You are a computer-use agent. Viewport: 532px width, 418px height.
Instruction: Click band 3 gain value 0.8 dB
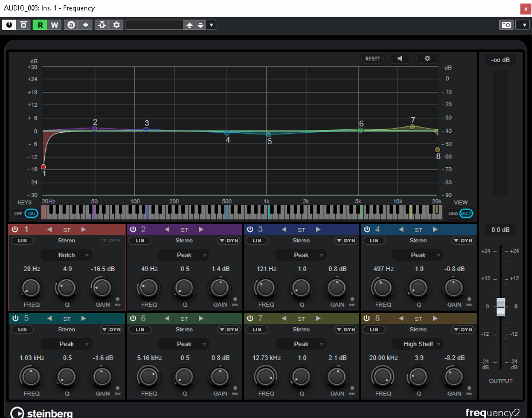[337, 269]
